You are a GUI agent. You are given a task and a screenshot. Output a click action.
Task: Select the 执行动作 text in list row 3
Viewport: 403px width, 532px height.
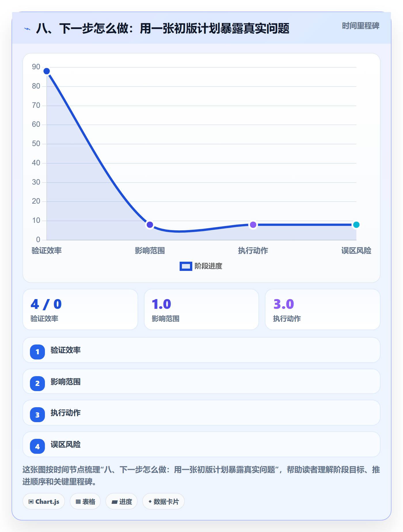point(66,413)
